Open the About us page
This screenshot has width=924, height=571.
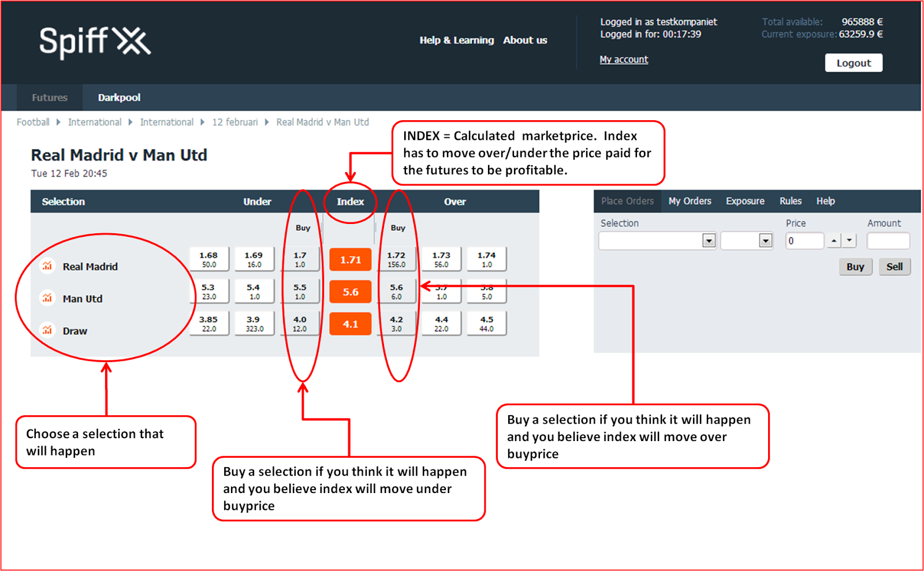[525, 40]
